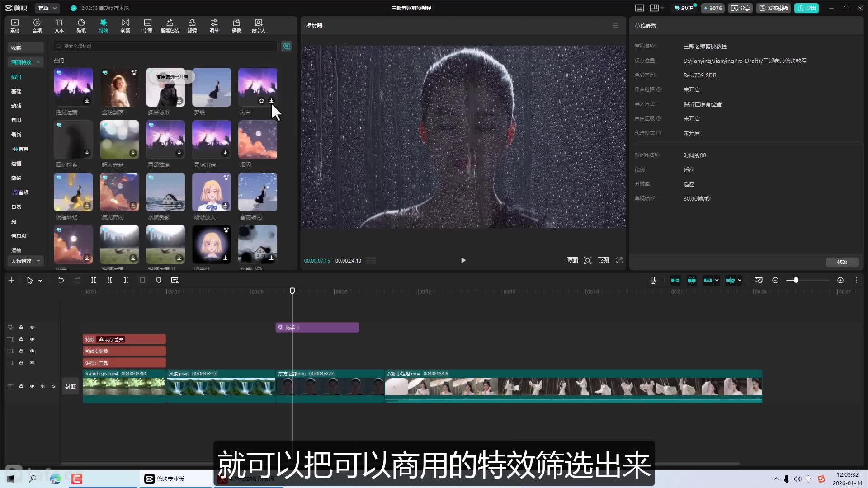The height and width of the screenshot is (488, 868).
Task: Open the 菜单 dropdown menu
Action: click(47, 8)
